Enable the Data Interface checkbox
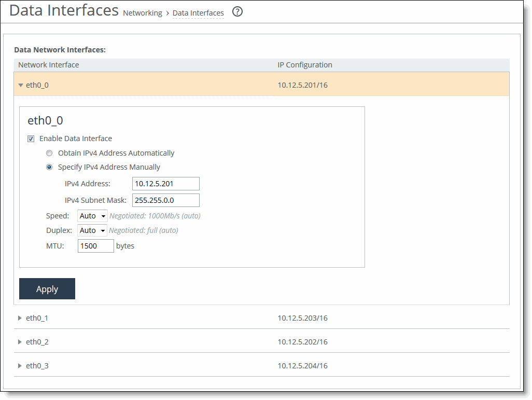 [x=31, y=139]
